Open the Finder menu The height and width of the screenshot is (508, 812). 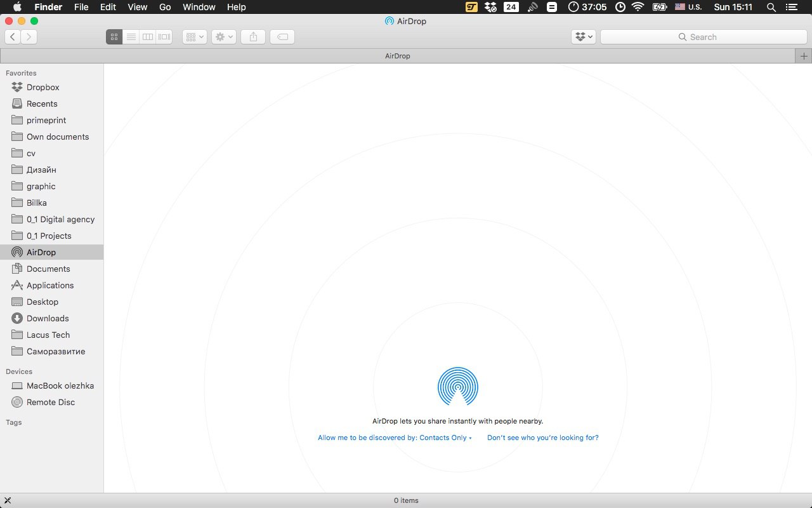click(48, 7)
